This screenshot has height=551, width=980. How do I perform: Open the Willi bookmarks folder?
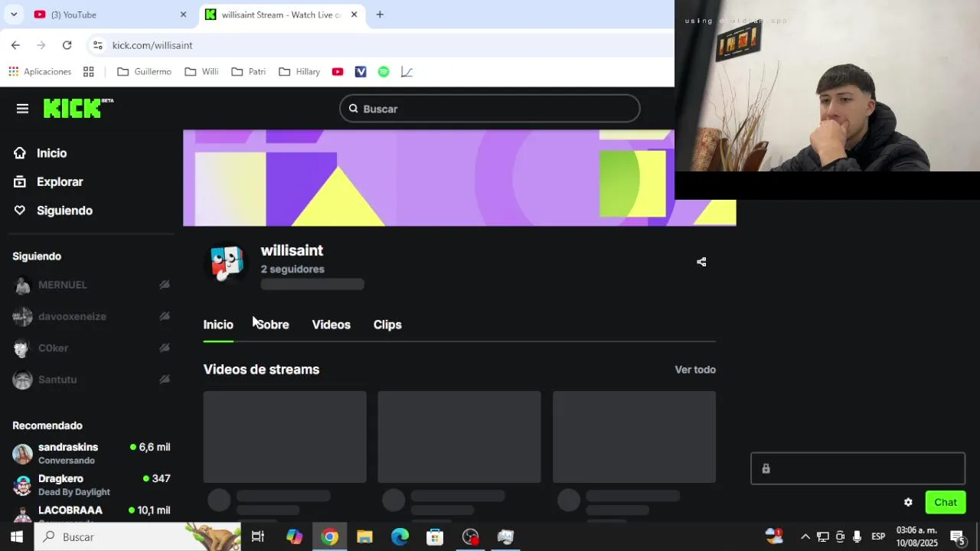(x=201, y=72)
